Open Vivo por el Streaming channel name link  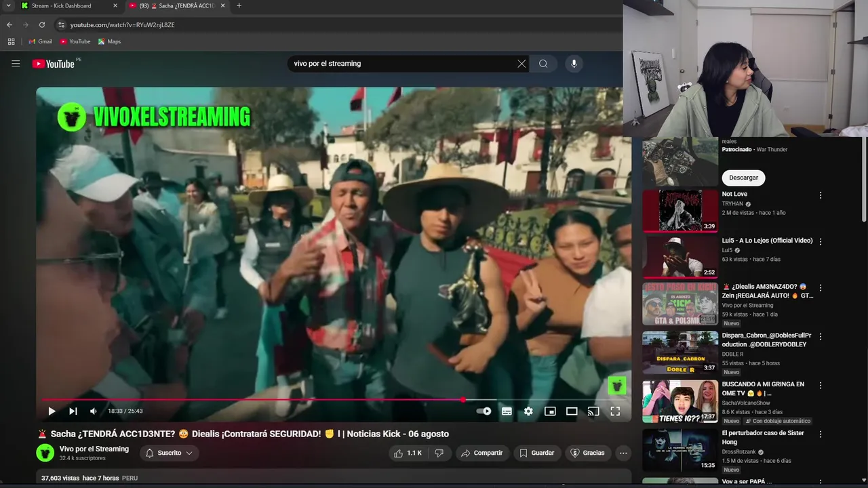pyautogui.click(x=94, y=449)
